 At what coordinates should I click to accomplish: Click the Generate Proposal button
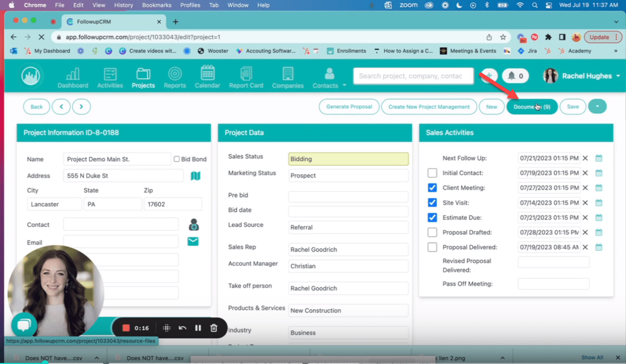[x=349, y=106]
